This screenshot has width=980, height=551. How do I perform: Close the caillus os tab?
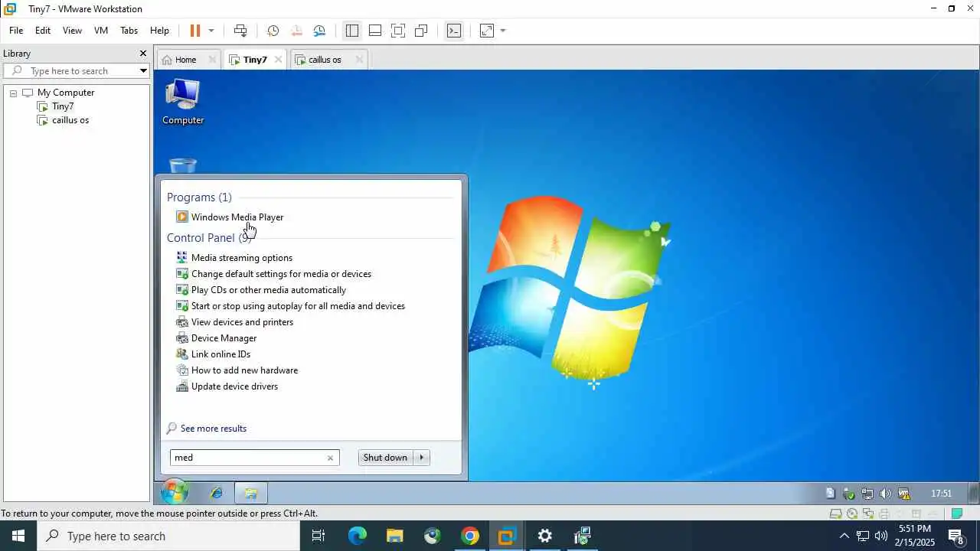tap(359, 60)
